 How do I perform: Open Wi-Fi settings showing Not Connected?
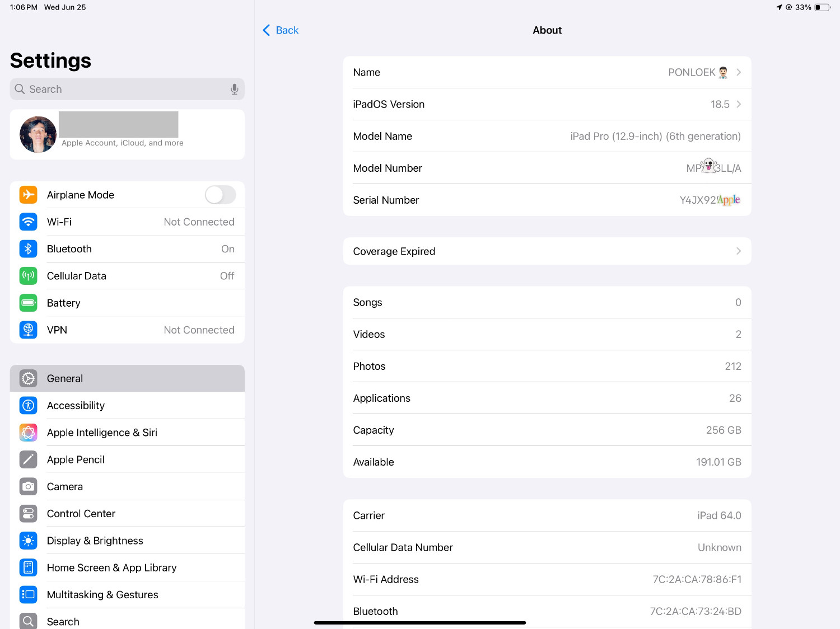(x=127, y=222)
